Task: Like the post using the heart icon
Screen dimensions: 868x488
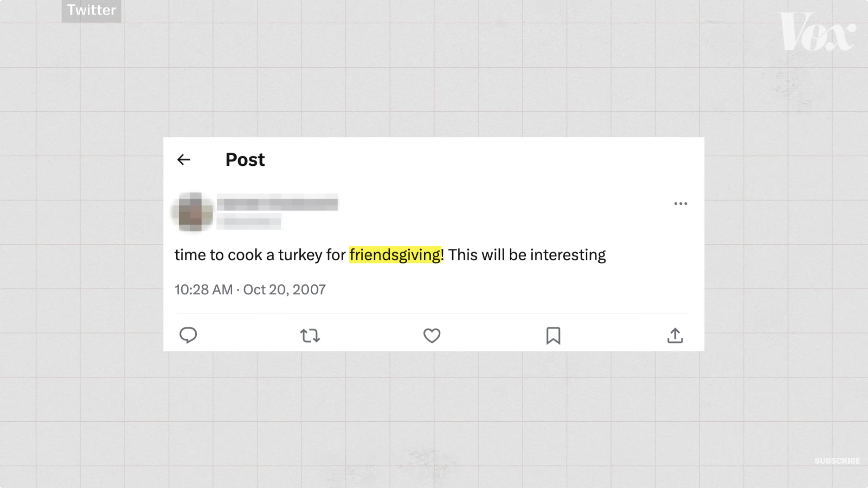Action: click(x=432, y=335)
